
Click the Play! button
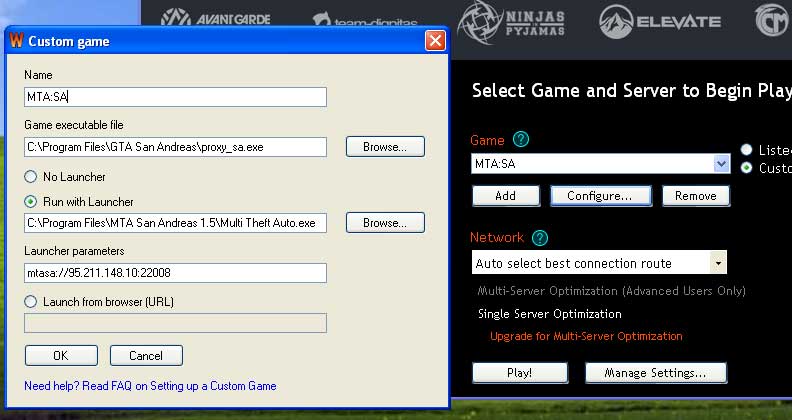tap(520, 373)
